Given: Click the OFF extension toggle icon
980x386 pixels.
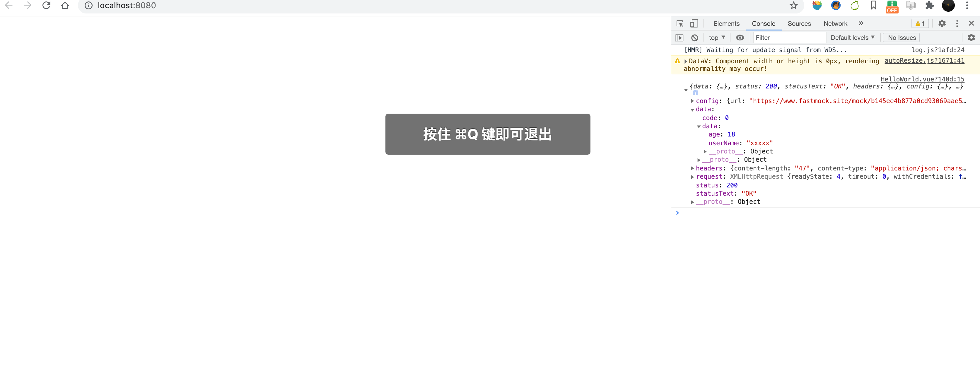Looking at the screenshot, I should click(892, 6).
